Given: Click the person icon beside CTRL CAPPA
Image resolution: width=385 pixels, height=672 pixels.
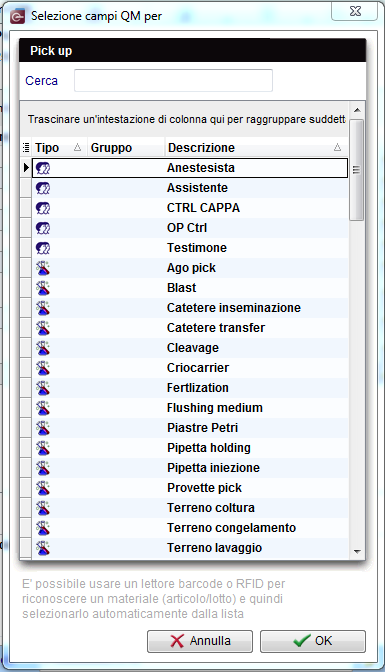Looking at the screenshot, I should point(43,208).
